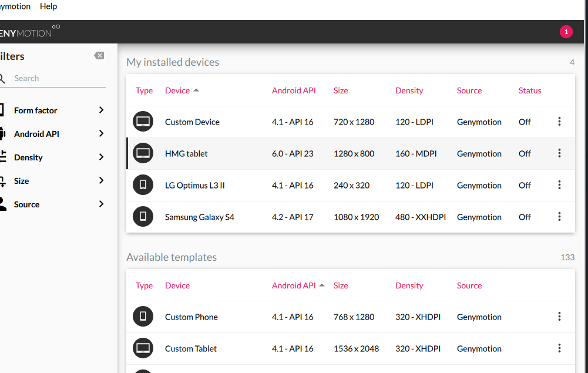The image size is (588, 373).
Task: Open the three-dot menu for LG Optimus L3 II
Action: (x=559, y=185)
